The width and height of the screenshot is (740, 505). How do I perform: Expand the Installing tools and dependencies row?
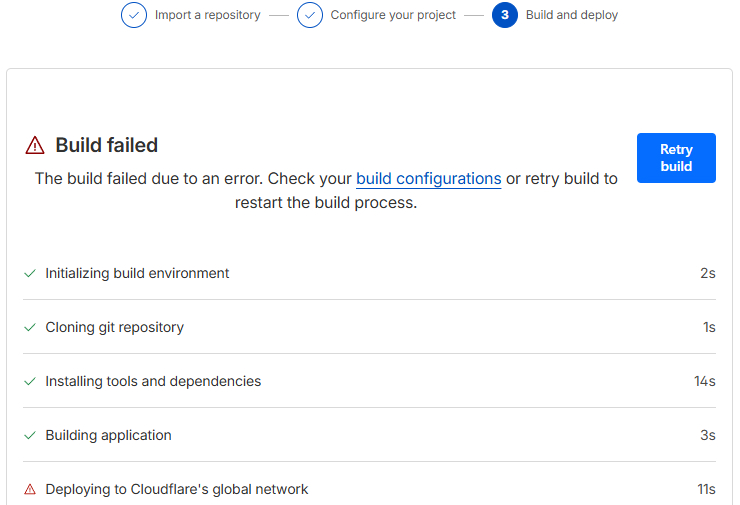153,381
